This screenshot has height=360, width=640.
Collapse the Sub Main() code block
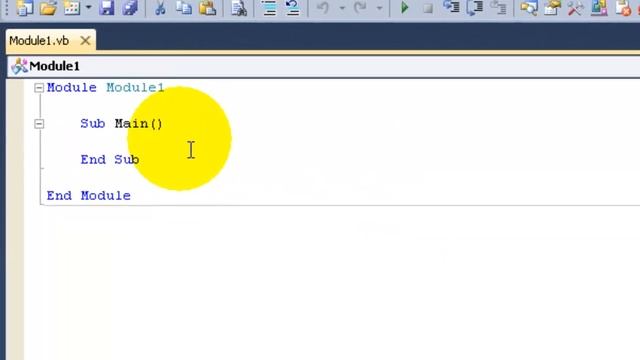(39, 124)
